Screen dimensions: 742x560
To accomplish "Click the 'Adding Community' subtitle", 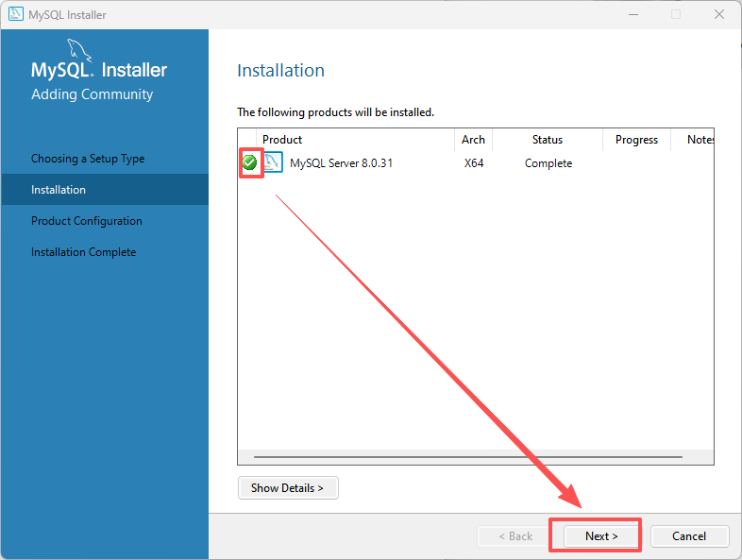I will pos(93,94).
